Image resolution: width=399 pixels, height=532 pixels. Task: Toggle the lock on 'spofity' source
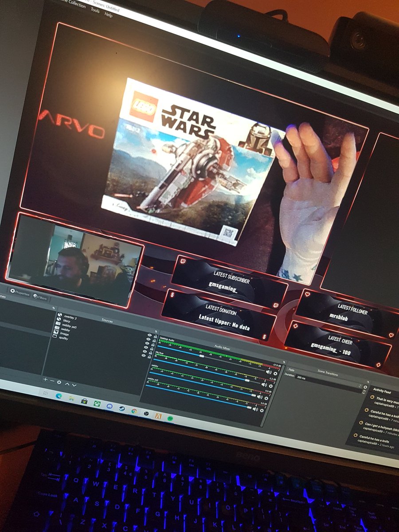point(150,356)
